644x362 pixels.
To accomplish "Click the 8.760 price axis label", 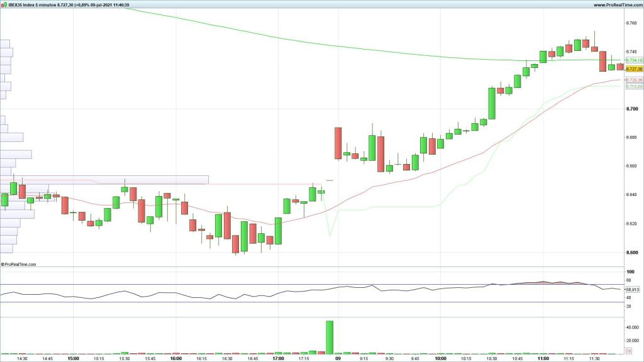I will [632, 23].
